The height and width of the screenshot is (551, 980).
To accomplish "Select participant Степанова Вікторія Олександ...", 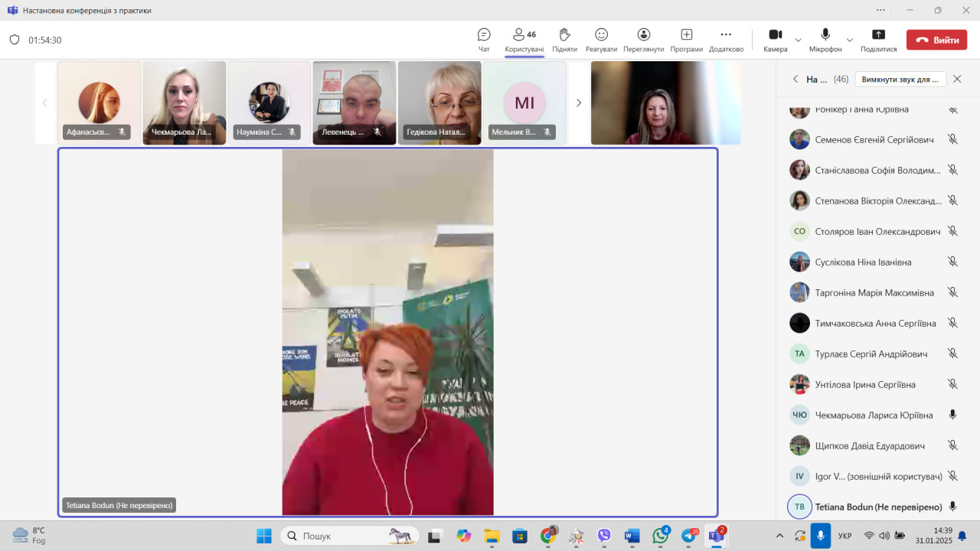I will click(874, 201).
